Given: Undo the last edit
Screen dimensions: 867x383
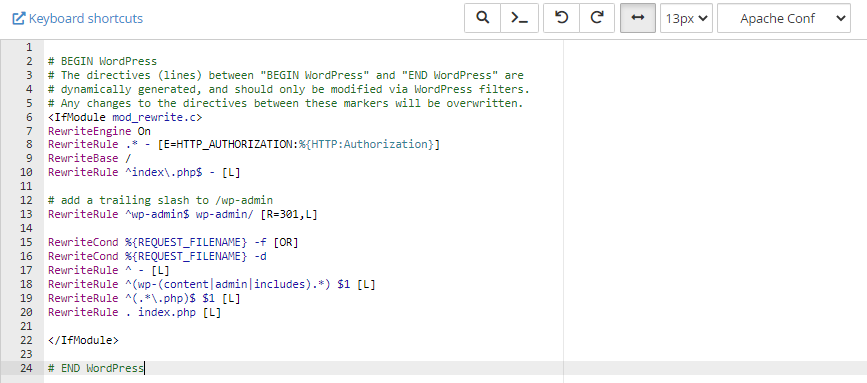Looking at the screenshot, I should click(561, 18).
